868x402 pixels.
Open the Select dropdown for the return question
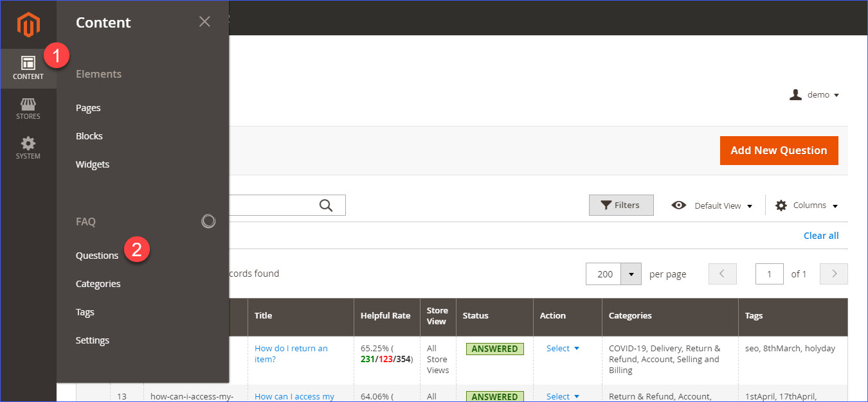562,348
